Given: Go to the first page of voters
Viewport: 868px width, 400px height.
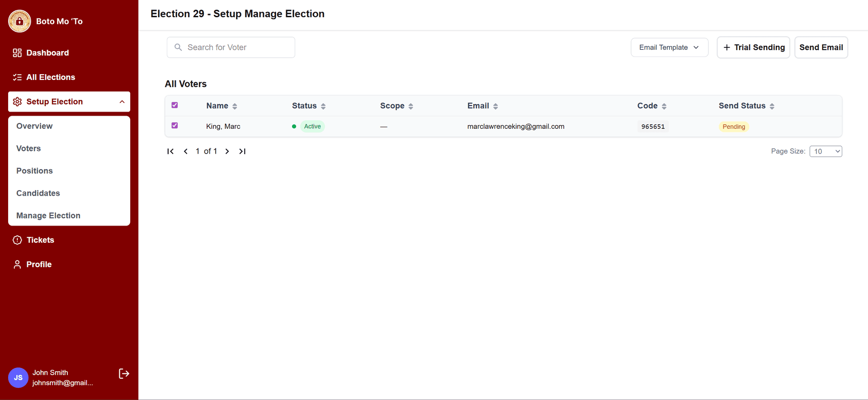Looking at the screenshot, I should (170, 151).
